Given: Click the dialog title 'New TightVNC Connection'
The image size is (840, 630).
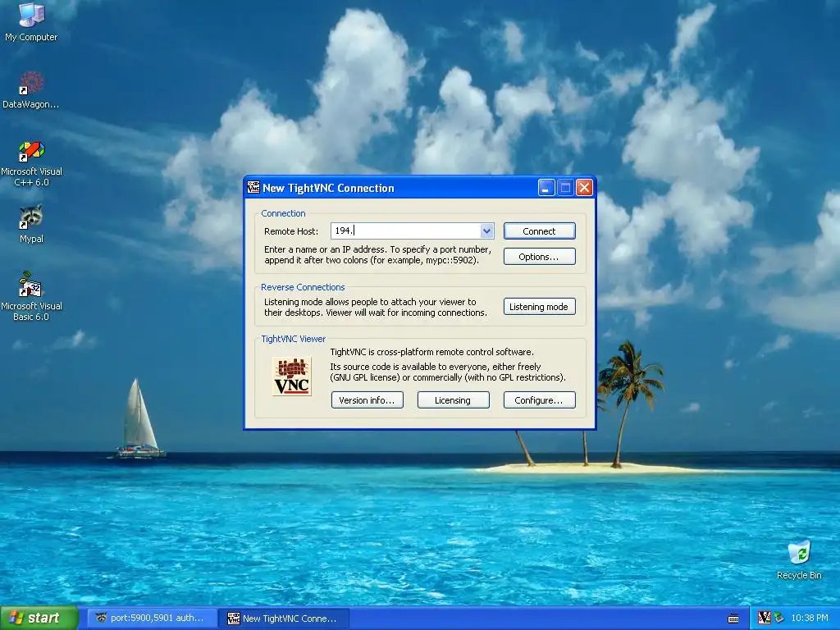Looking at the screenshot, I should pos(328,188).
